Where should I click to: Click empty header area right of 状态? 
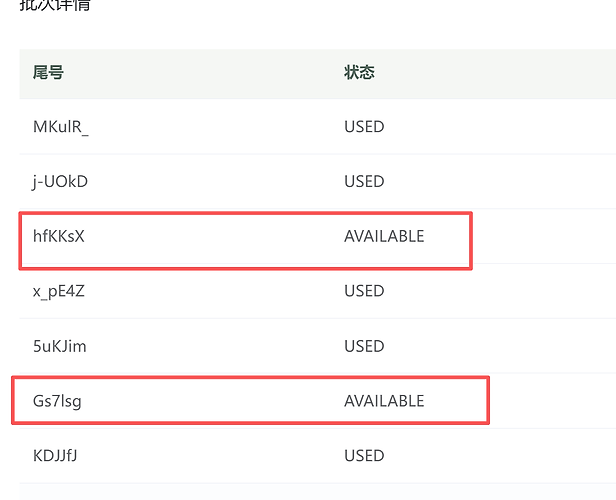click(495, 73)
